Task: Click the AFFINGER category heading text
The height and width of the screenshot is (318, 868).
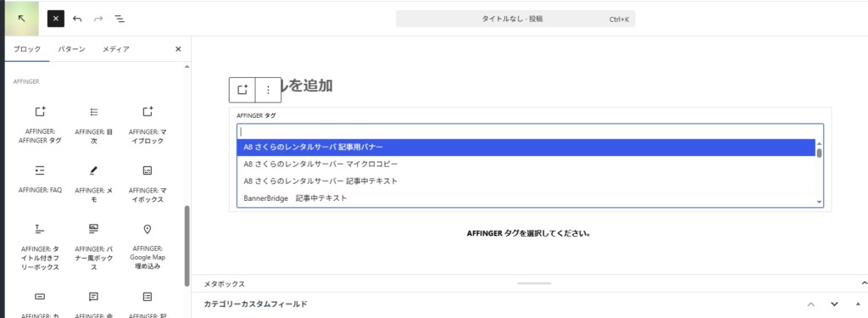Action: coord(26,81)
